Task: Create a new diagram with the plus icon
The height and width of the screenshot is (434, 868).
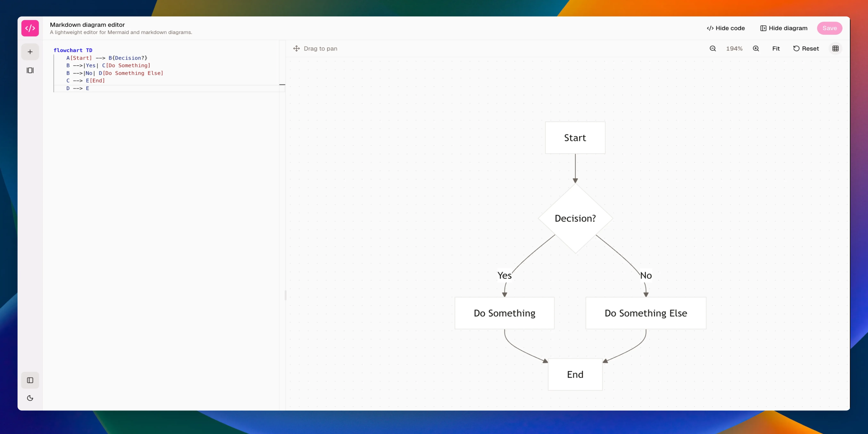Action: pyautogui.click(x=30, y=52)
